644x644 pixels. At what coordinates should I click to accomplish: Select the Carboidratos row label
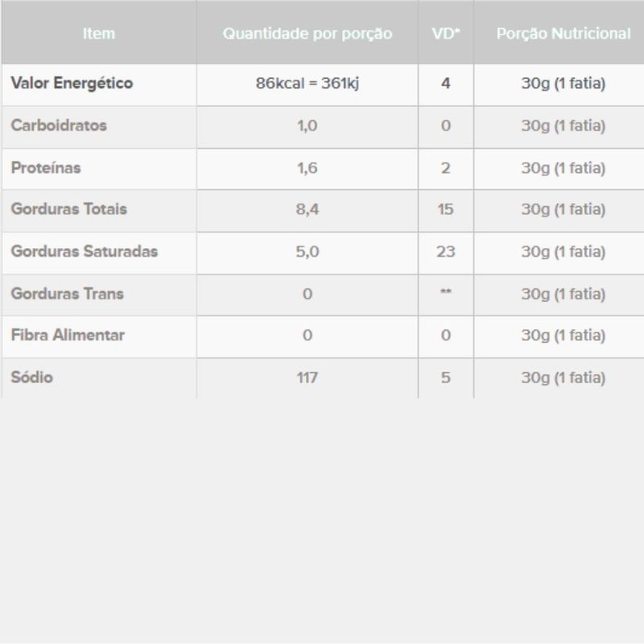click(59, 126)
